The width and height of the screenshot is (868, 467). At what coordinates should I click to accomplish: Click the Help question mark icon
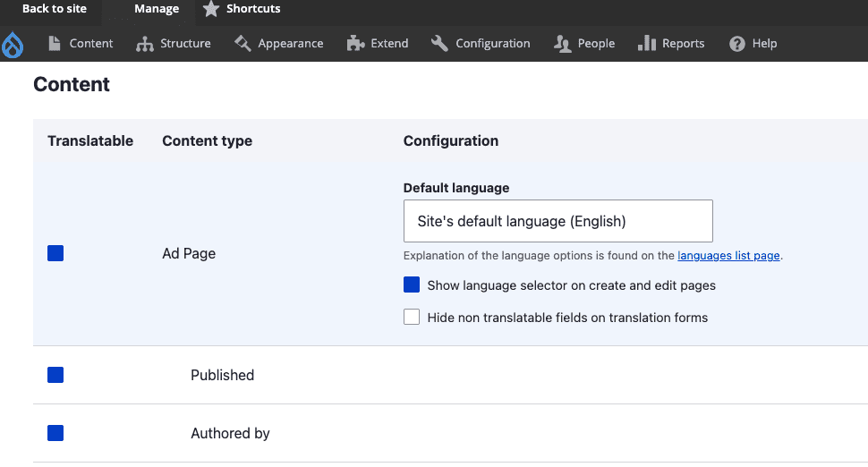pos(737,44)
